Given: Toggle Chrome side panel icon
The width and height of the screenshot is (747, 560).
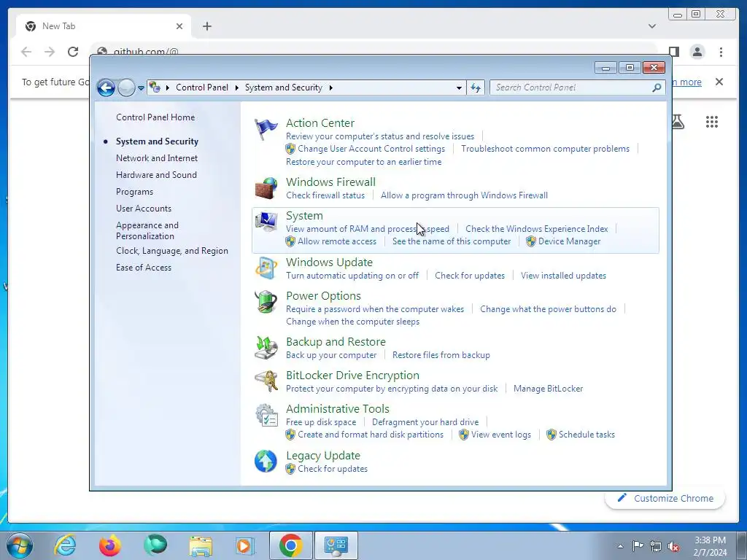Looking at the screenshot, I should coord(673,52).
